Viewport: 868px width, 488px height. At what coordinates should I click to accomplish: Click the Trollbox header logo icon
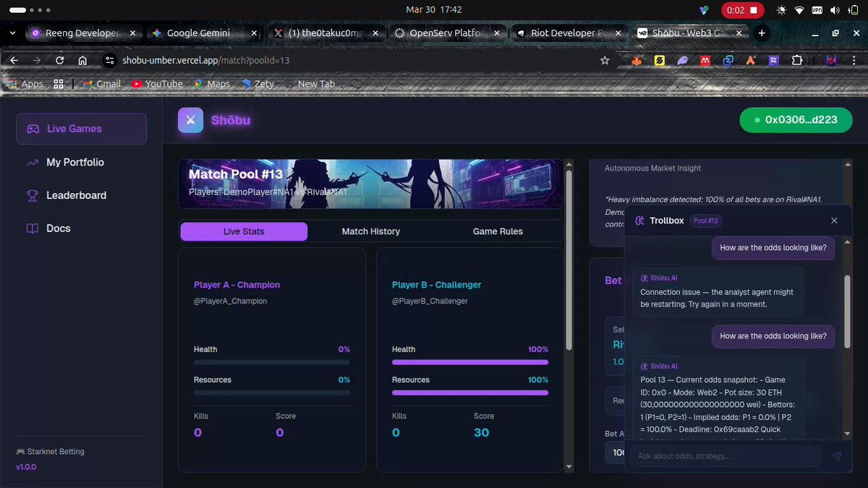click(x=639, y=221)
